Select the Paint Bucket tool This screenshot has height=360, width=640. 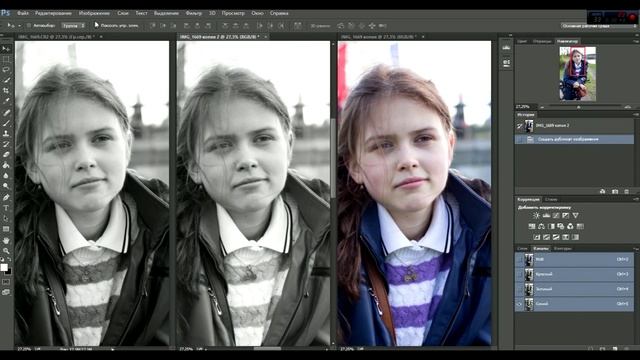(x=6, y=165)
